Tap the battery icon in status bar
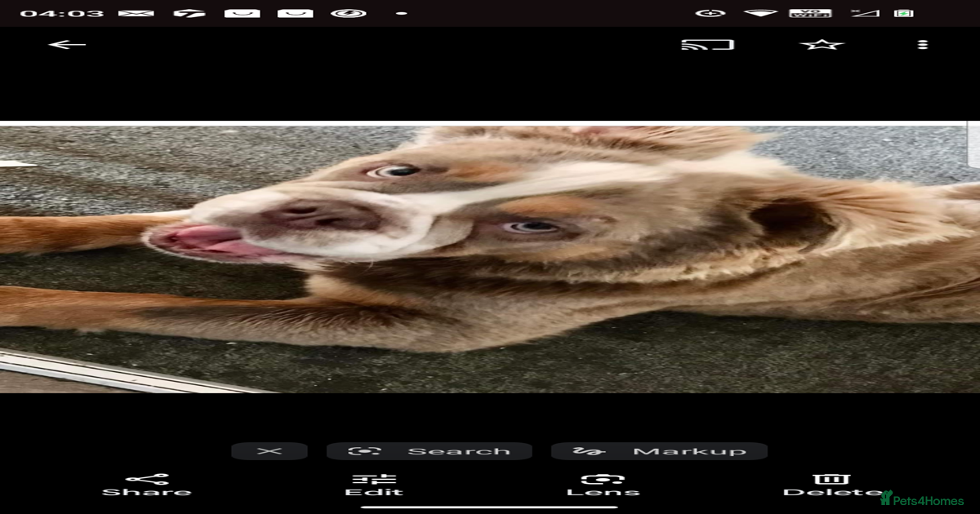The height and width of the screenshot is (514, 980). coord(904,13)
